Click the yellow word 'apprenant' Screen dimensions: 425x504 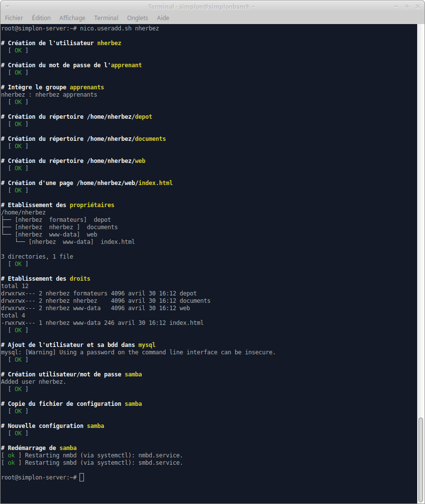126,65
